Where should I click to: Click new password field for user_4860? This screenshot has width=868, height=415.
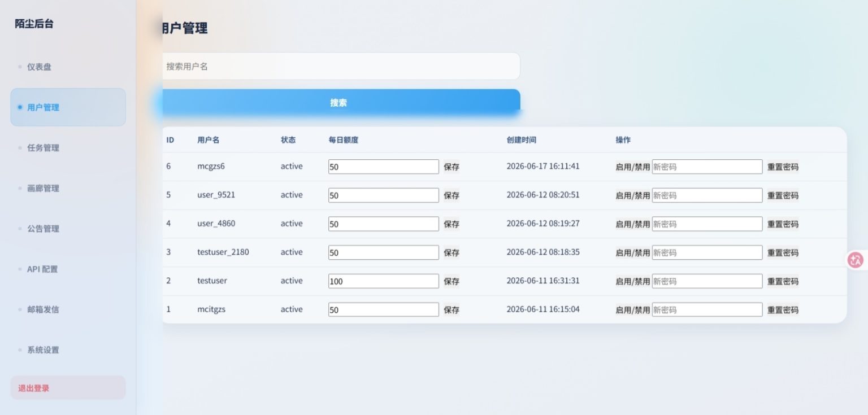click(x=708, y=224)
